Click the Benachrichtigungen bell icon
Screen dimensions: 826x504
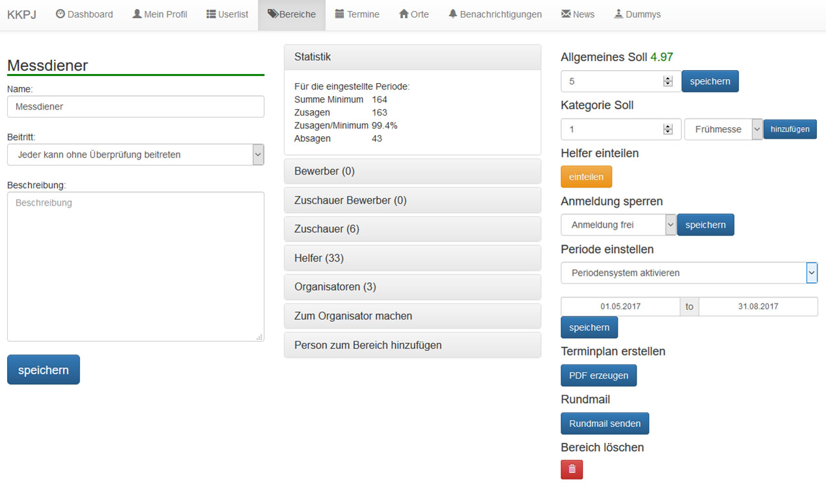click(x=453, y=14)
